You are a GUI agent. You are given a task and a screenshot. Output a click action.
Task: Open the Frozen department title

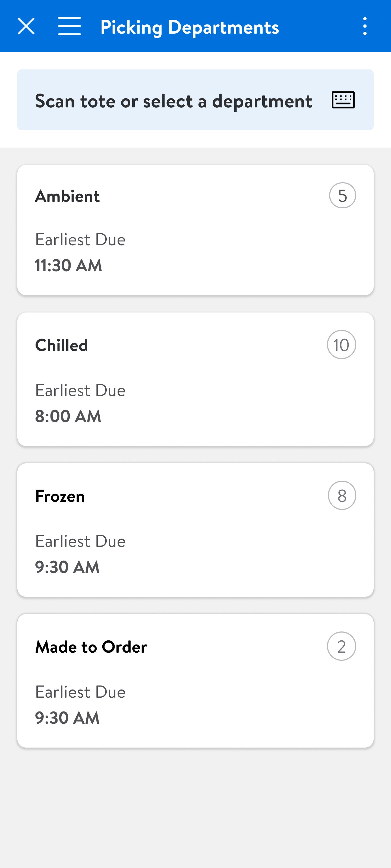(60, 496)
